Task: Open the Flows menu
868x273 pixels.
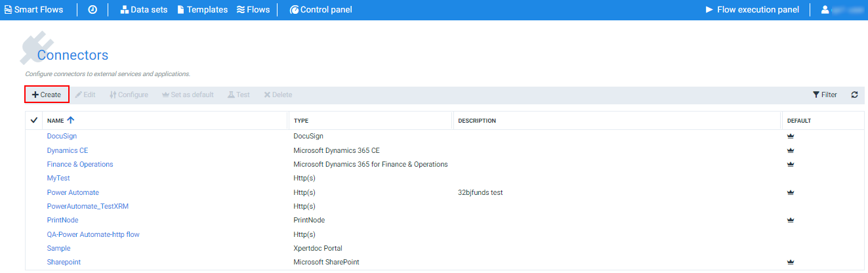Action: 253,10
